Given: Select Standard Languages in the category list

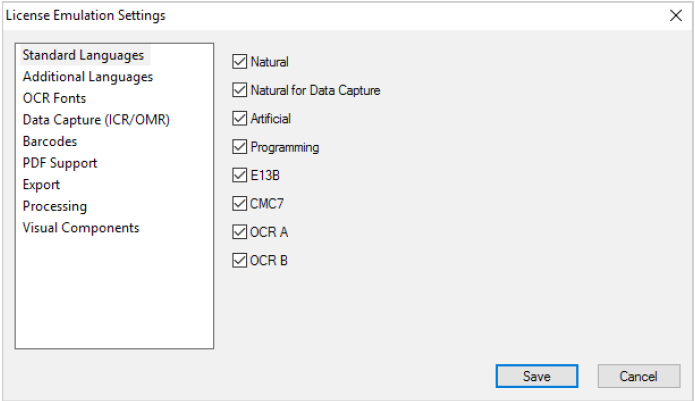Looking at the screenshot, I should (83, 55).
